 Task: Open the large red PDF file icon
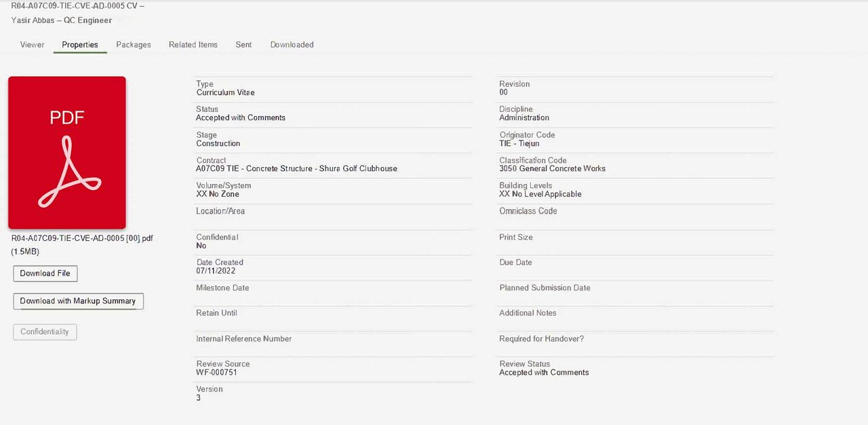67,153
